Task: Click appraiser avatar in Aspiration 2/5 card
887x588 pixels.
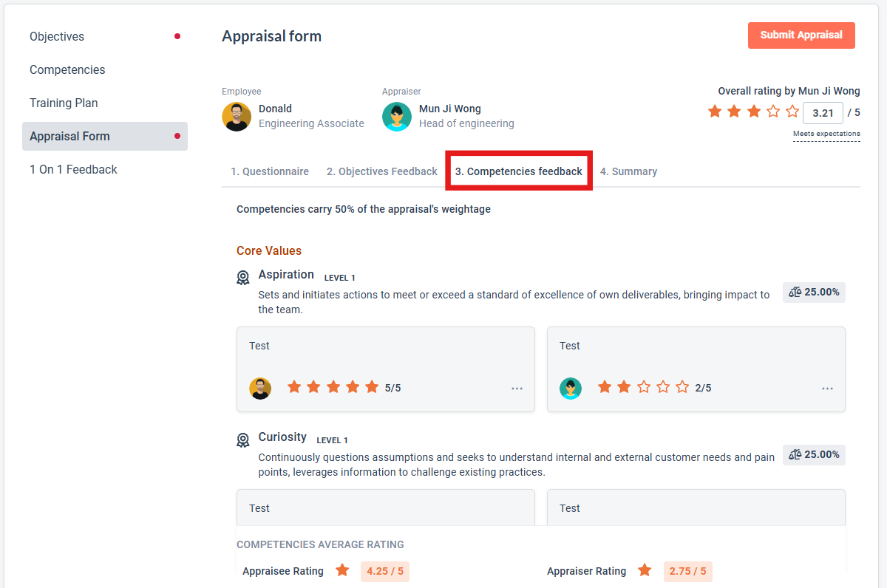Action: pyautogui.click(x=571, y=388)
